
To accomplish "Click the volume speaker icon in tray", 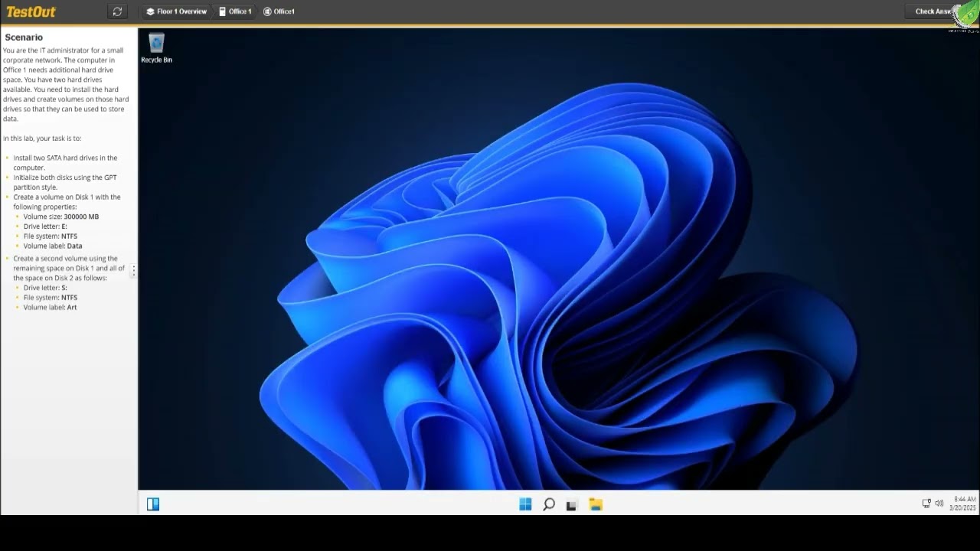I will pyautogui.click(x=939, y=503).
